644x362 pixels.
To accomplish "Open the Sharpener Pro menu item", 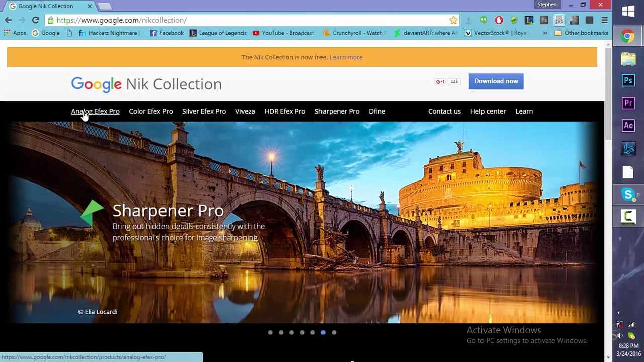I will coord(337,111).
